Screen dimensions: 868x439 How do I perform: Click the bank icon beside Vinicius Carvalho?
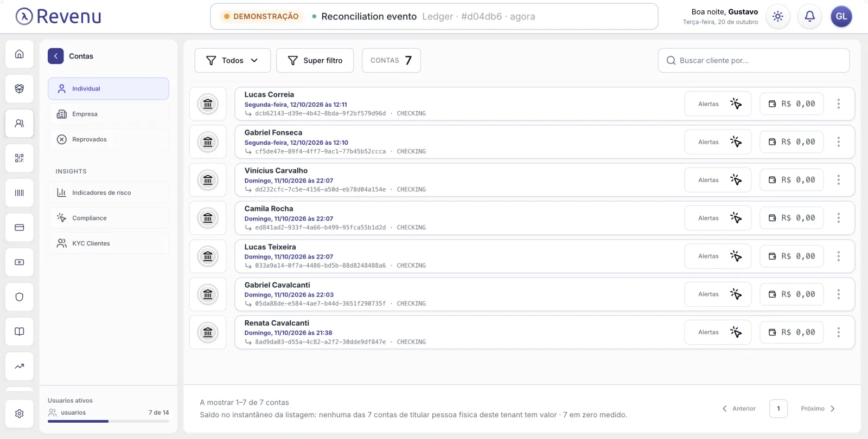[x=208, y=180]
